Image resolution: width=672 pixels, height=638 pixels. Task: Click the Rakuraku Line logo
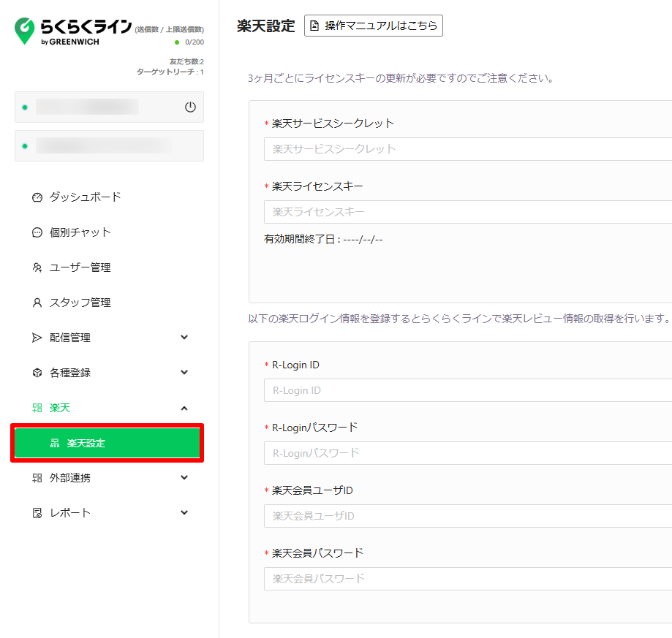[73, 31]
